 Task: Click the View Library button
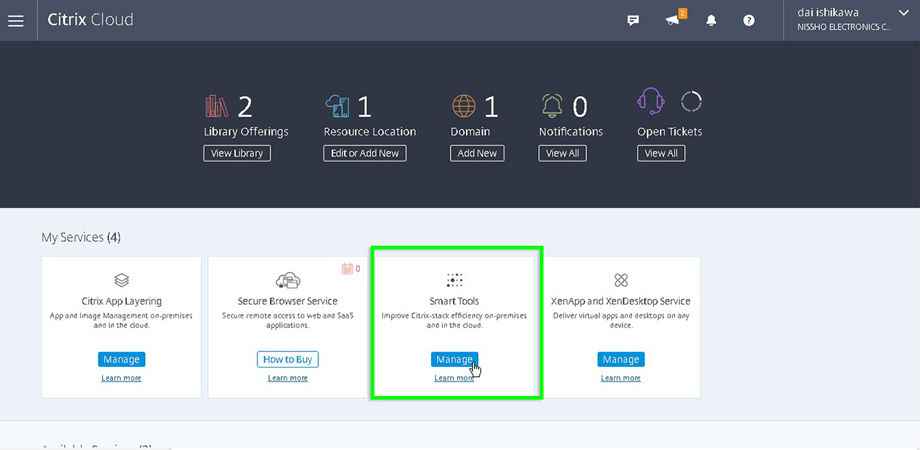[x=237, y=153]
